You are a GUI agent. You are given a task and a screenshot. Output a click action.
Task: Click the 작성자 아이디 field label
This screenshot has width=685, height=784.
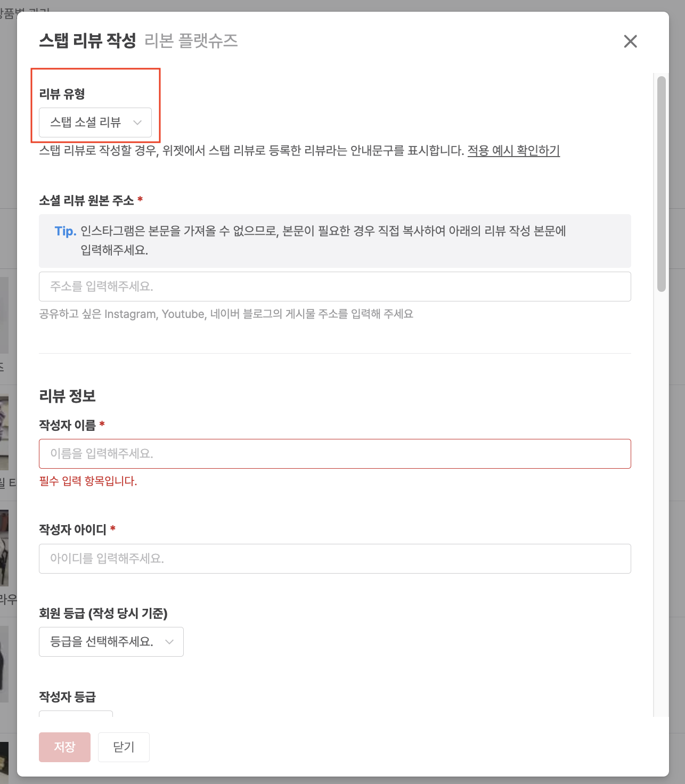coord(73,529)
